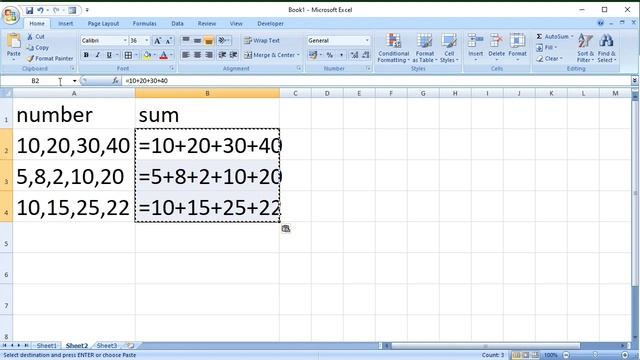Align text to the middle
Image resolution: width=640 pixels, height=360 pixels.
(x=197, y=40)
